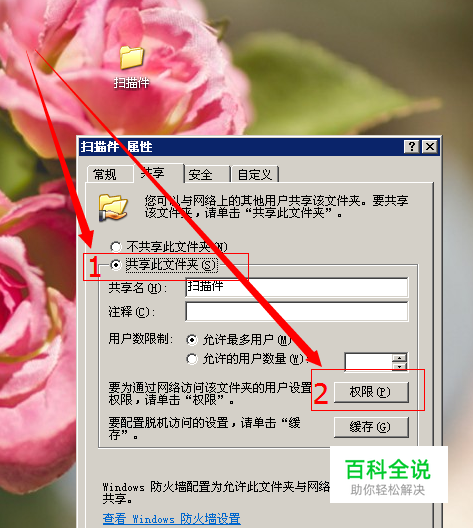The width and height of the screenshot is (473, 528).
Task: Click the user count number box
Action: (369, 362)
